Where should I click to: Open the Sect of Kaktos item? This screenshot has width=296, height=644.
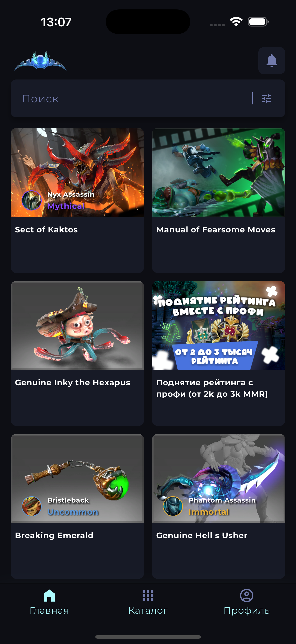[x=77, y=200]
